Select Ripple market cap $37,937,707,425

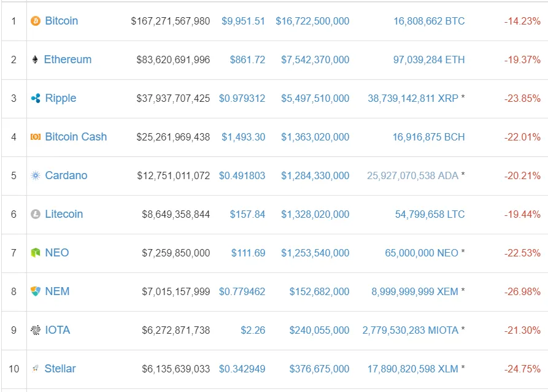coord(173,99)
